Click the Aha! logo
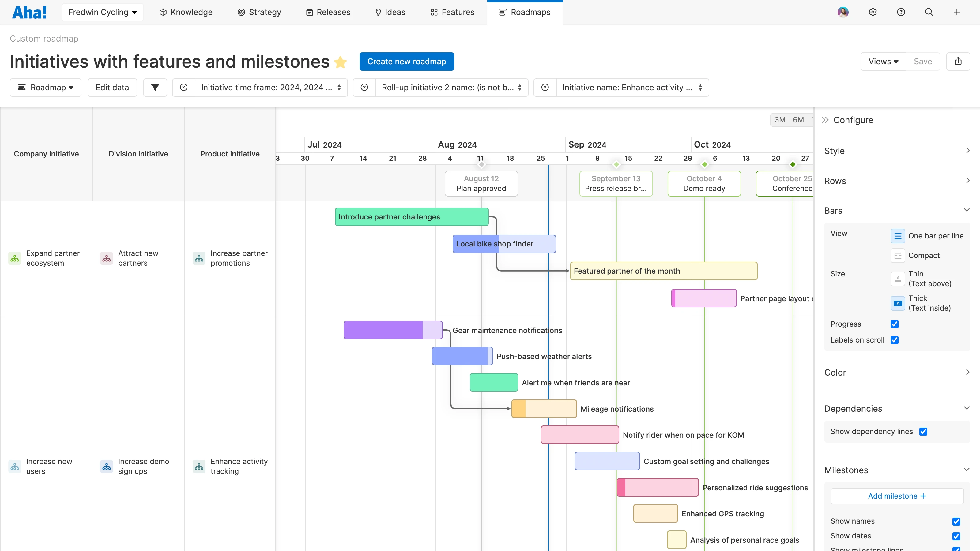 (x=29, y=12)
